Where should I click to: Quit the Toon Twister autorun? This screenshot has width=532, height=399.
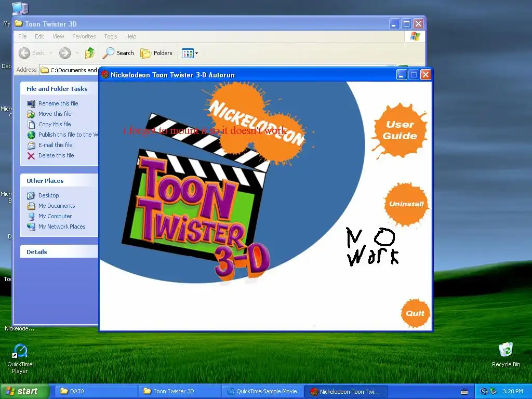pyautogui.click(x=415, y=313)
